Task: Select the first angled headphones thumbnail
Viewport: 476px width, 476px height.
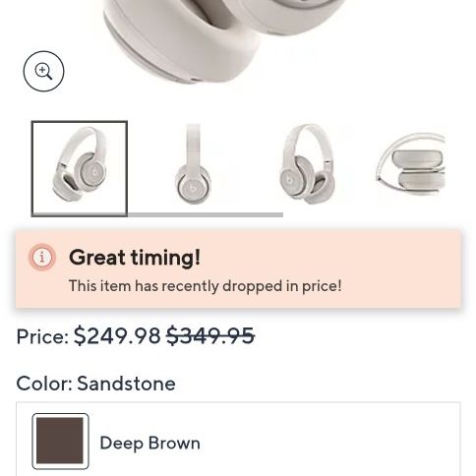Action: [x=80, y=168]
